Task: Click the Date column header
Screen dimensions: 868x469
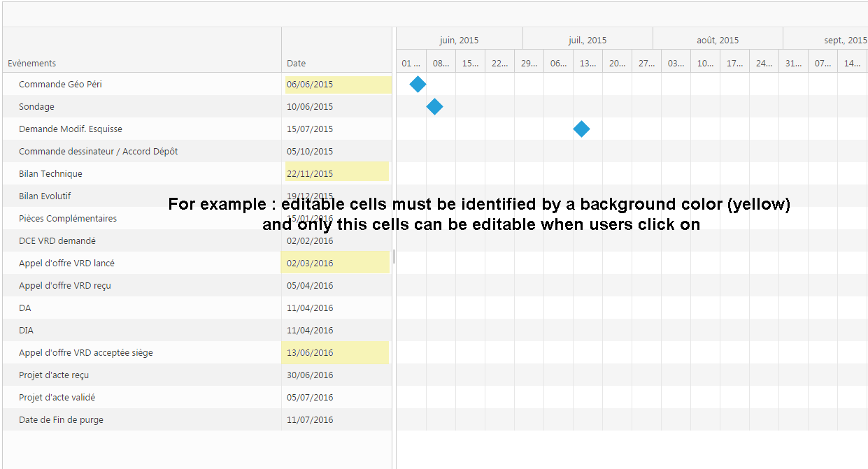Action: coord(297,63)
